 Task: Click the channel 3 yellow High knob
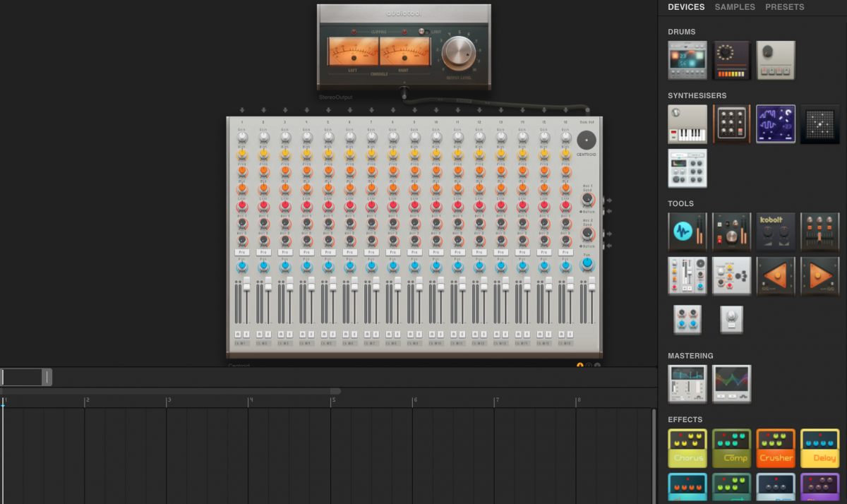285,154
